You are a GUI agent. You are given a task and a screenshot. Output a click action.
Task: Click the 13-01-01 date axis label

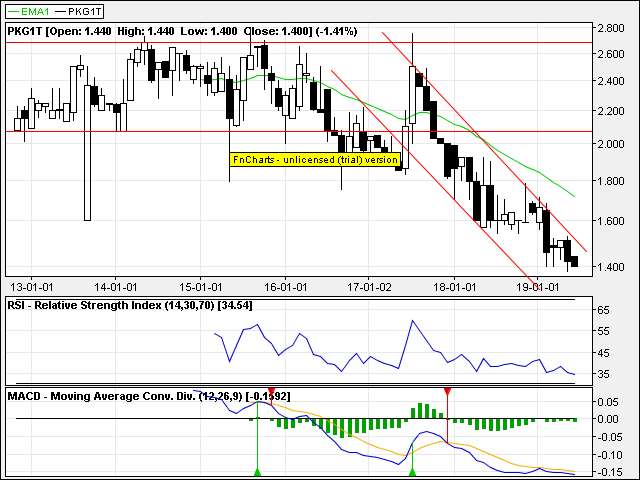[31, 287]
